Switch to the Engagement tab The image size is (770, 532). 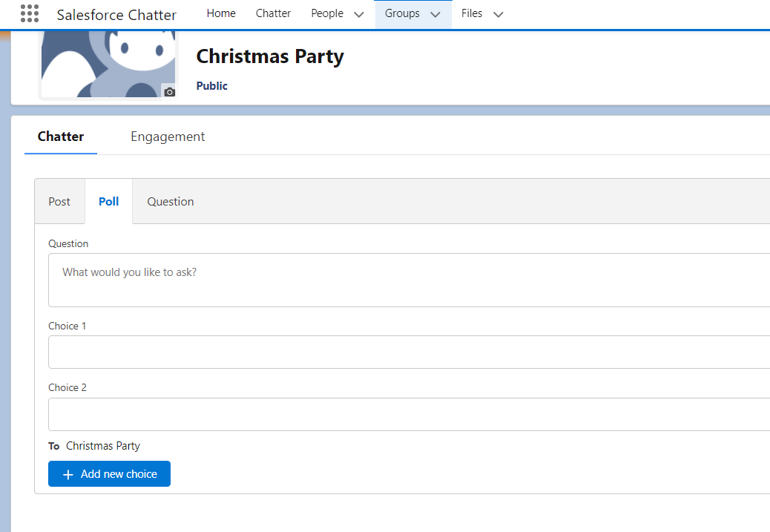click(168, 137)
